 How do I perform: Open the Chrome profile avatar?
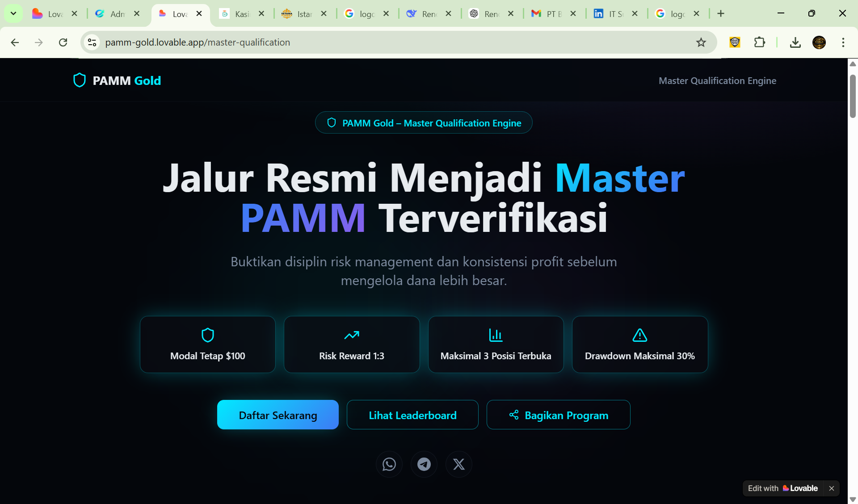pyautogui.click(x=819, y=42)
